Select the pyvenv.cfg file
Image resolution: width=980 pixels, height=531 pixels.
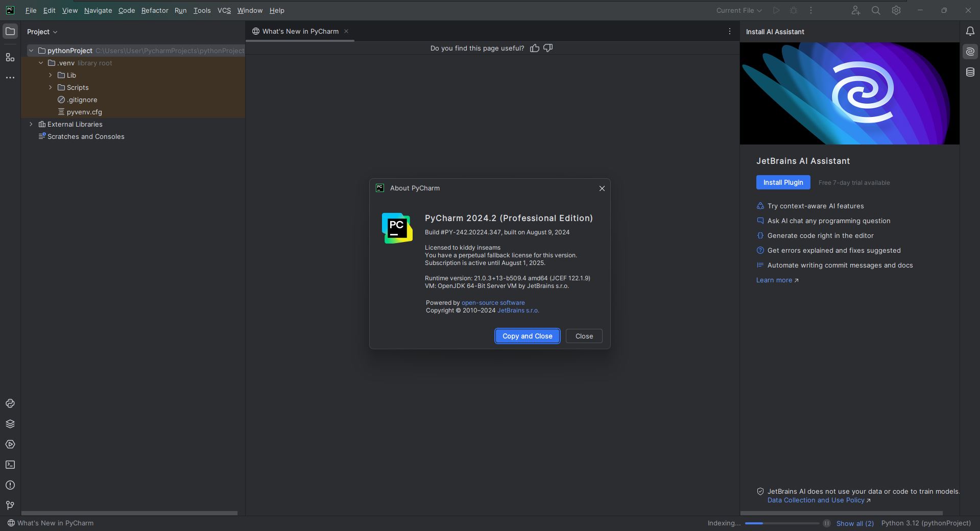tap(84, 112)
